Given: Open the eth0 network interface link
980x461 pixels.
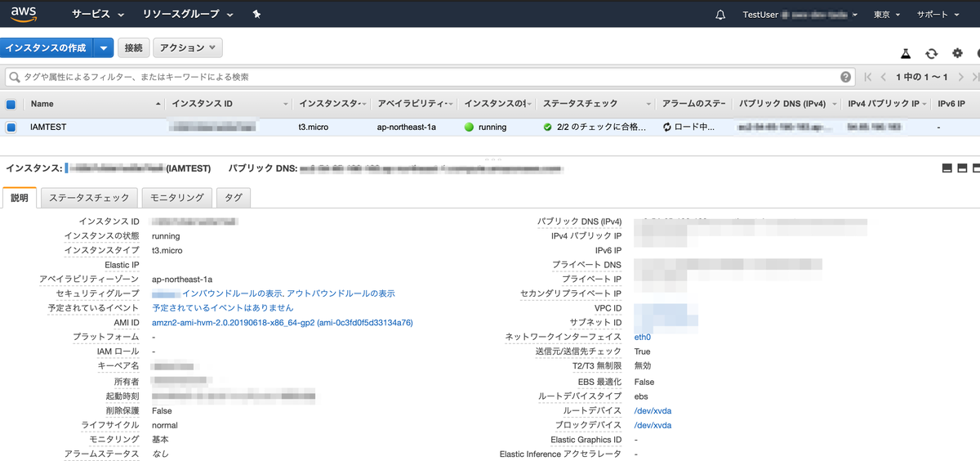Looking at the screenshot, I should point(643,337).
